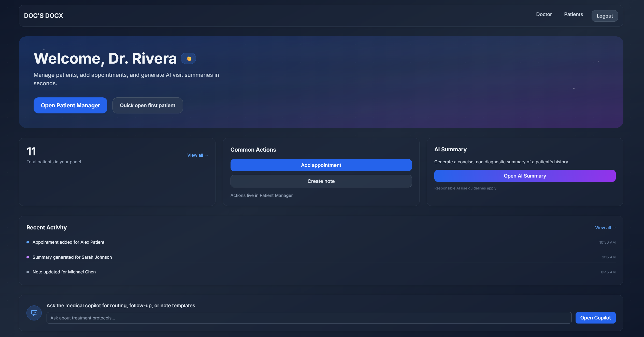Open the Doctor nav item
644x337 pixels.
click(544, 14)
